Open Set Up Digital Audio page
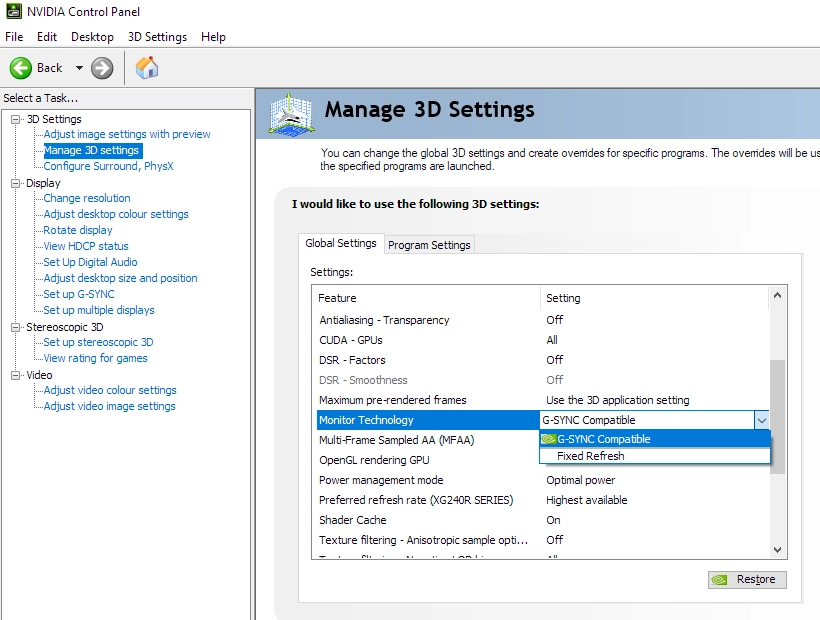Viewport: 820px width, 620px height. click(90, 262)
